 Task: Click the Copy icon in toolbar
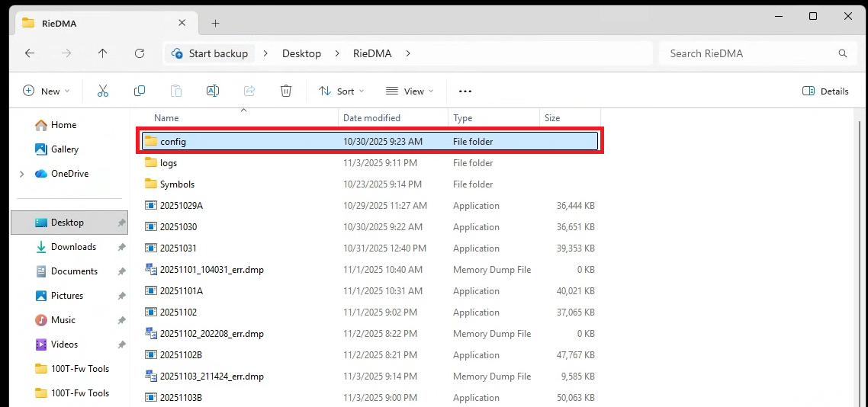(140, 91)
